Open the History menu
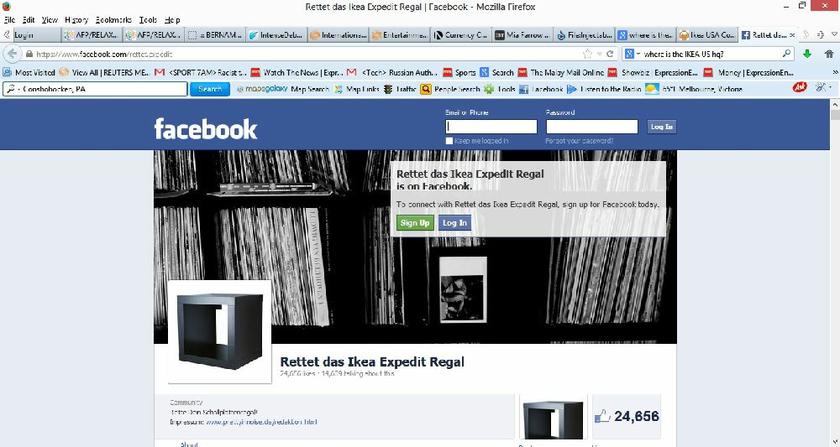Screen dimensions: 840x447 76,20
